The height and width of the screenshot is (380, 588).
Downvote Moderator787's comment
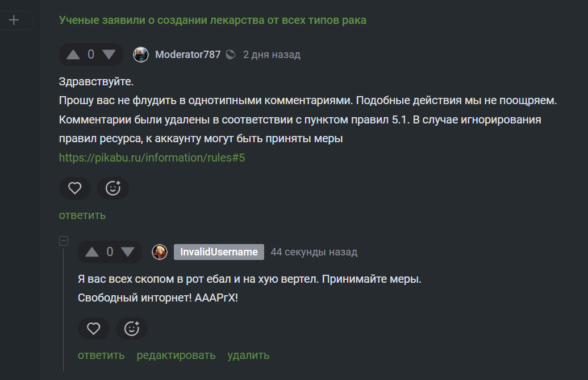tap(109, 55)
